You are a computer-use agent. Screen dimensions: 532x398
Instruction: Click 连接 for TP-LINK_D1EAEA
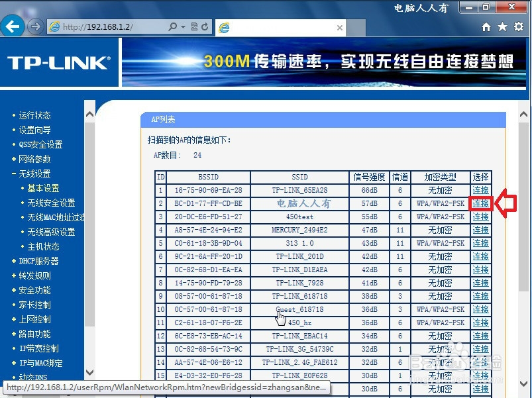pos(480,270)
